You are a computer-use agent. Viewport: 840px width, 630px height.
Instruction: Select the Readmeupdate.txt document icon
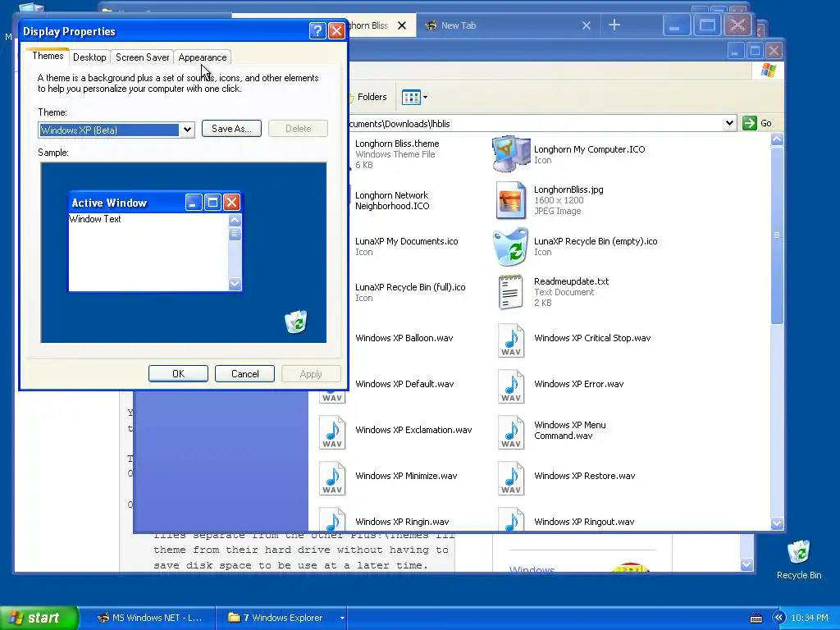click(x=510, y=292)
